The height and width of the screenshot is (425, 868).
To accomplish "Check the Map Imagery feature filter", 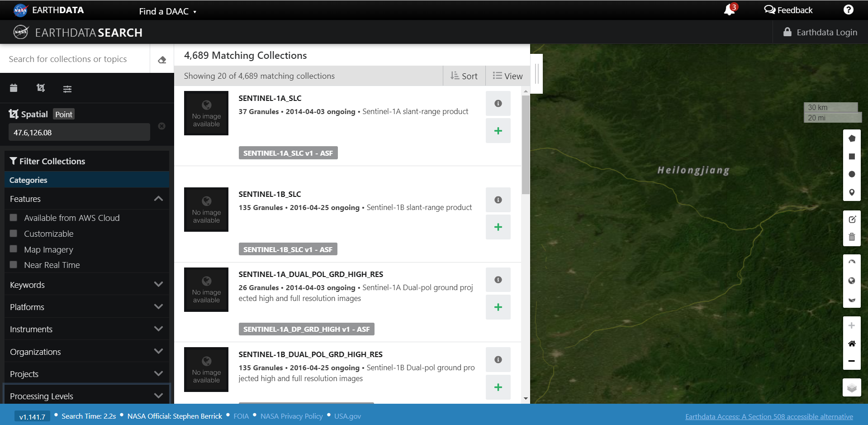I will point(14,249).
